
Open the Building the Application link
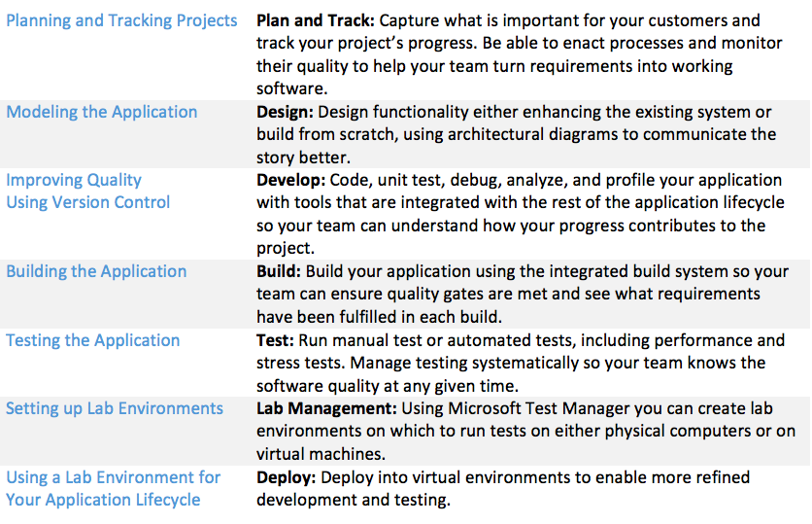tap(96, 271)
